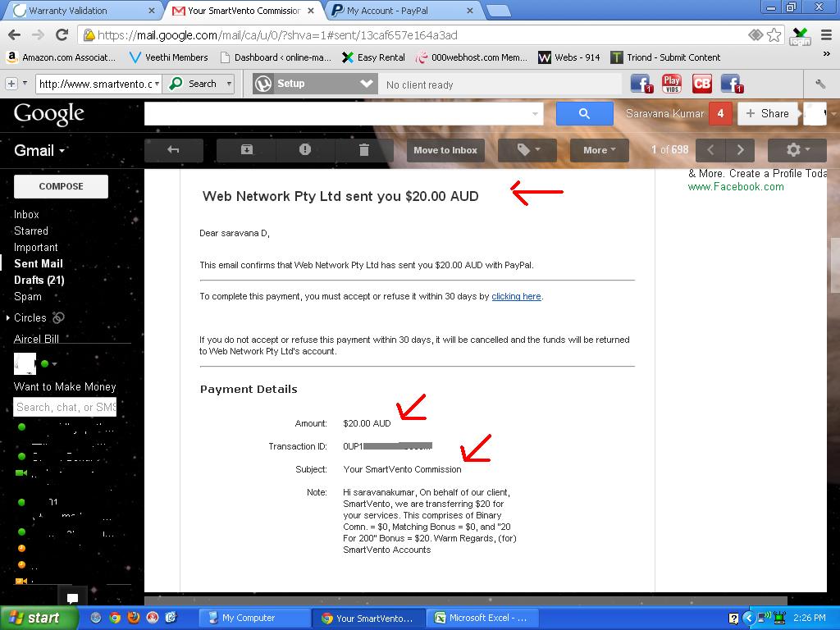Click the blue Google search button
Screen dimensions: 840x630
tap(584, 114)
